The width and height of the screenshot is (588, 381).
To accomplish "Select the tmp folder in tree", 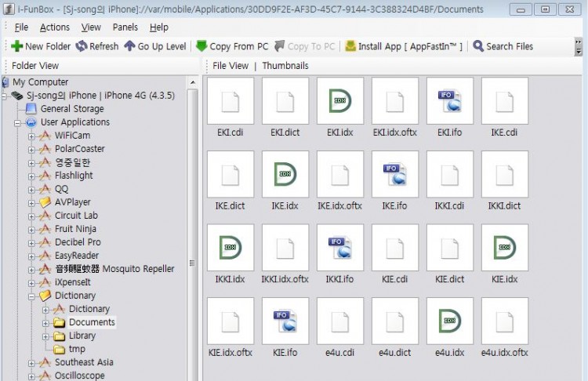I will pyautogui.click(x=77, y=349).
